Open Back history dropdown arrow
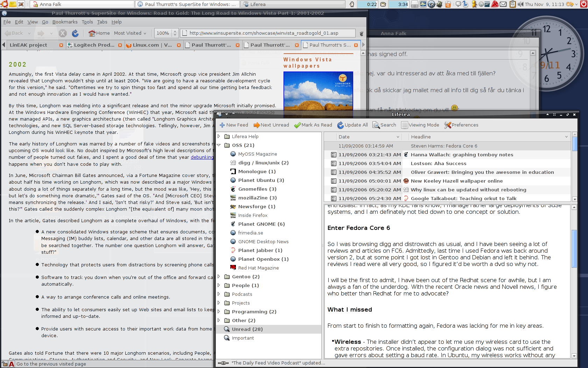 coord(29,33)
